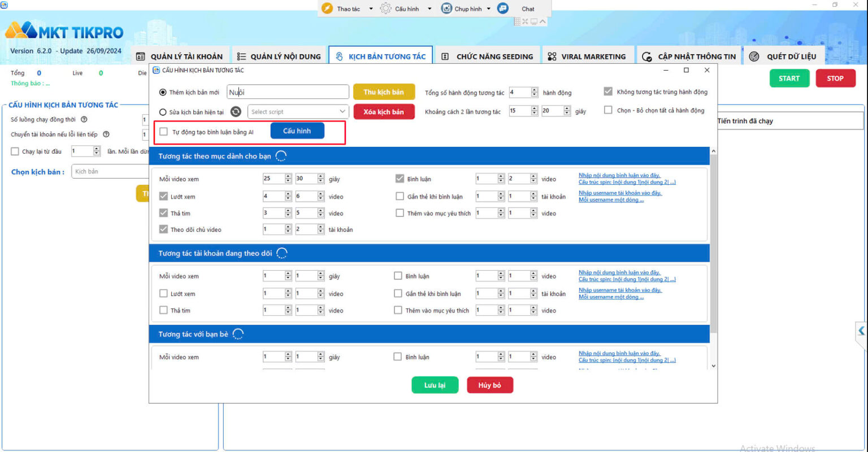Toggle Không tương tác trùng hành động checkbox
The height and width of the screenshot is (452, 868).
click(608, 92)
